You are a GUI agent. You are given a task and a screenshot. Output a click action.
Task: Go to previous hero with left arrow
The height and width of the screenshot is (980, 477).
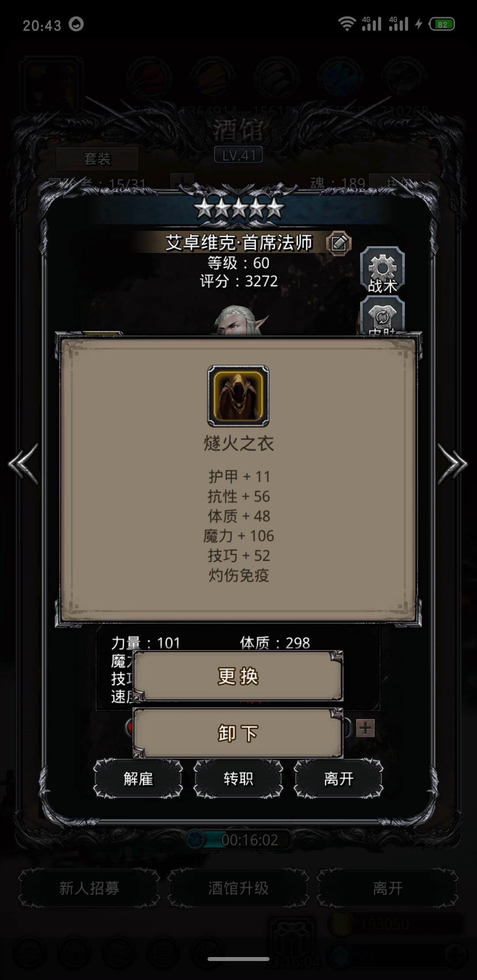[23, 464]
